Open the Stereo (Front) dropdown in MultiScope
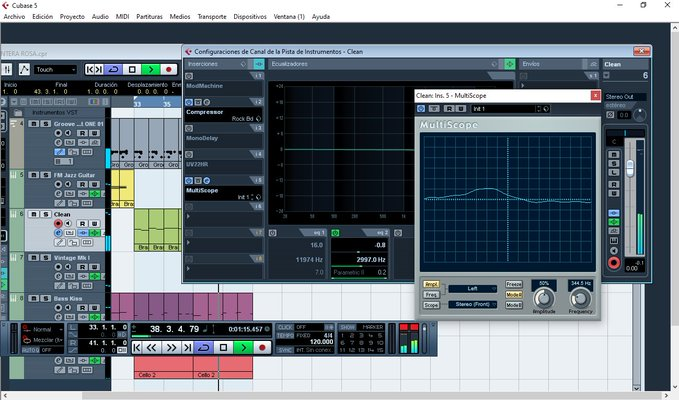 pyautogui.click(x=473, y=304)
